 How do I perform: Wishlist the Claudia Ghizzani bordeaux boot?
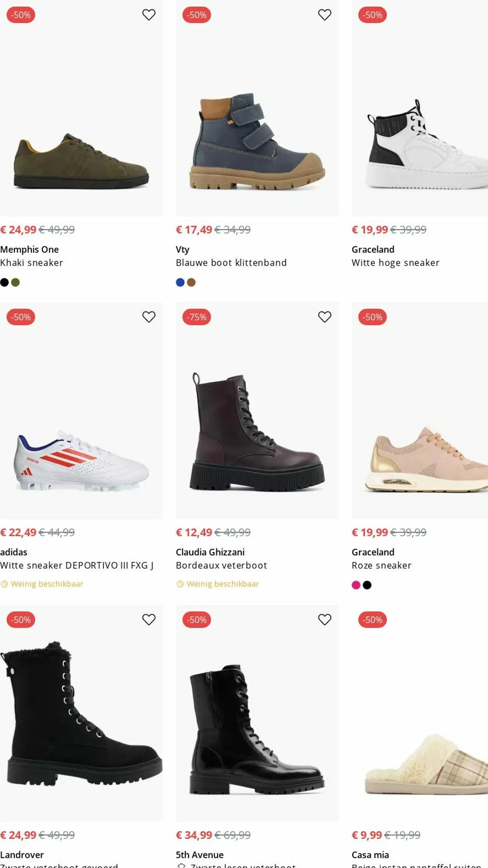[x=324, y=317]
